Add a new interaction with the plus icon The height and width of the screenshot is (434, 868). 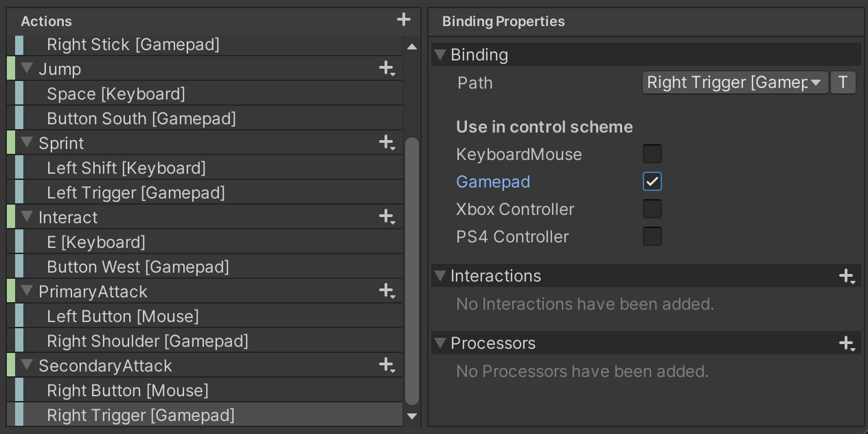(x=847, y=276)
